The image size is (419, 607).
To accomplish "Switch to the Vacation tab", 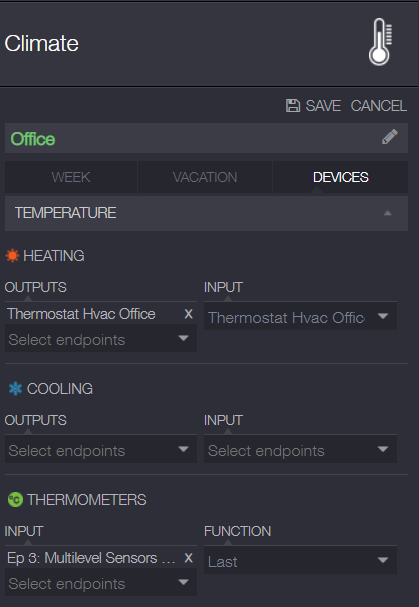I will point(205,177).
